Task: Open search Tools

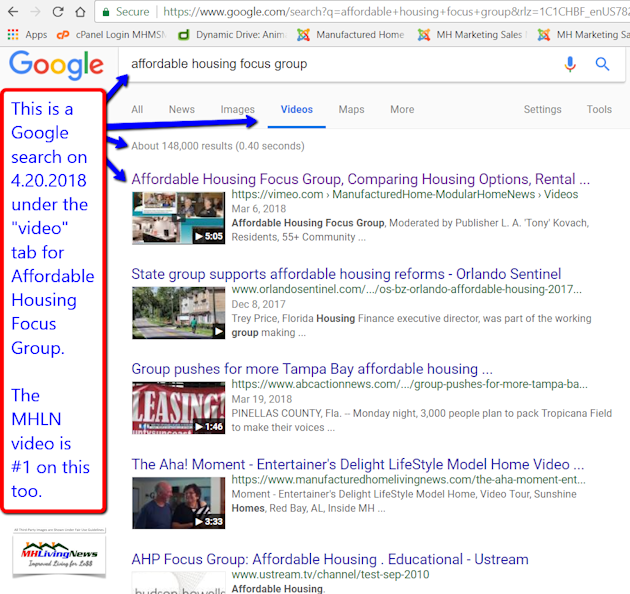Action: tap(599, 109)
